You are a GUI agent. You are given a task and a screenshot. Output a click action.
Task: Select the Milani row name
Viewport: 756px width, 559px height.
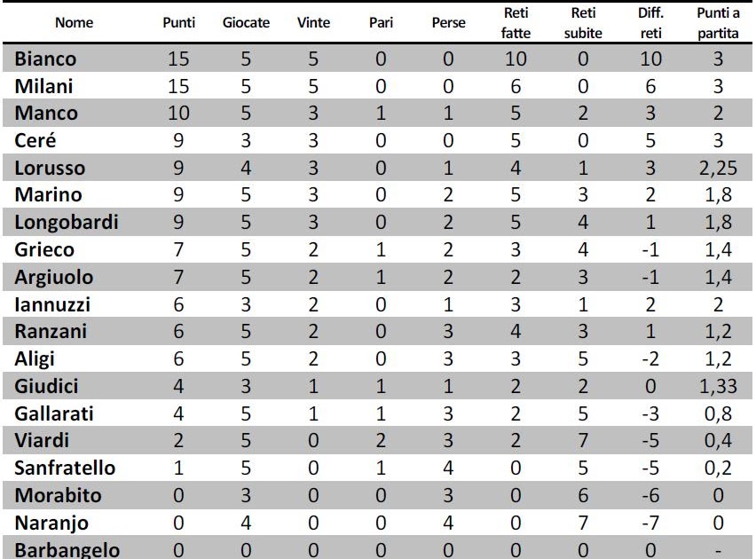coord(43,86)
